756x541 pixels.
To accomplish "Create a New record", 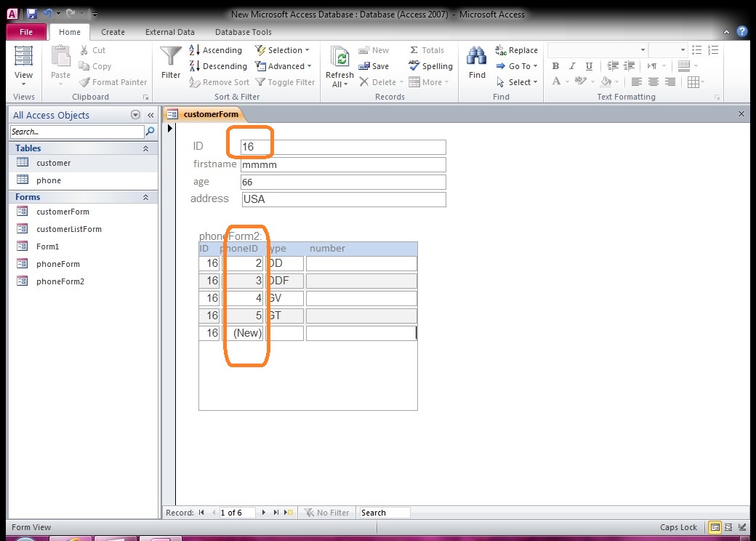I will pos(374,50).
